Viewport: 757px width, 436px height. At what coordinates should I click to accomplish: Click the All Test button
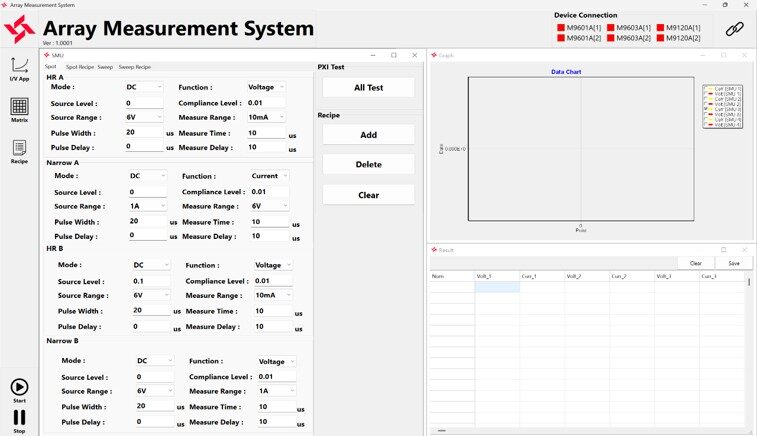pyautogui.click(x=367, y=88)
